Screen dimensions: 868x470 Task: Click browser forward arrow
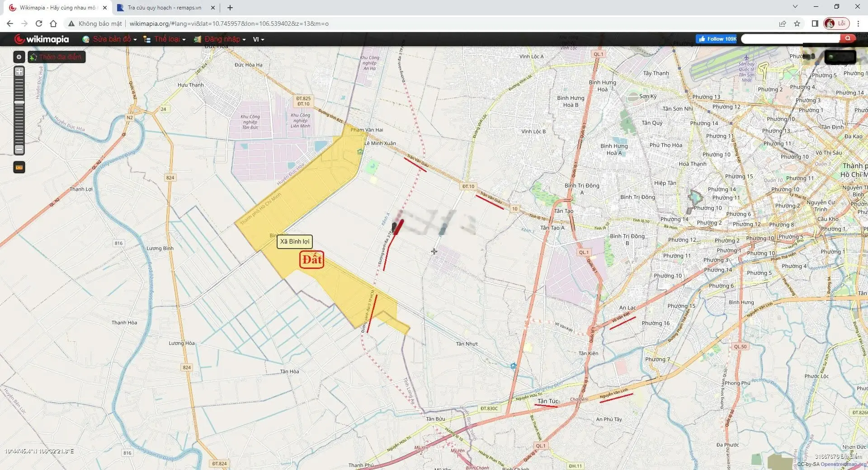click(24, 23)
